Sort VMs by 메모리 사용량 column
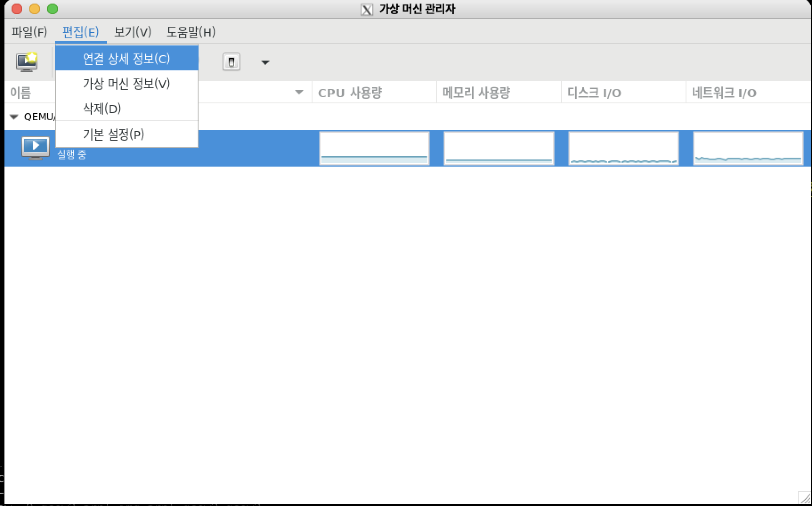 [477, 92]
